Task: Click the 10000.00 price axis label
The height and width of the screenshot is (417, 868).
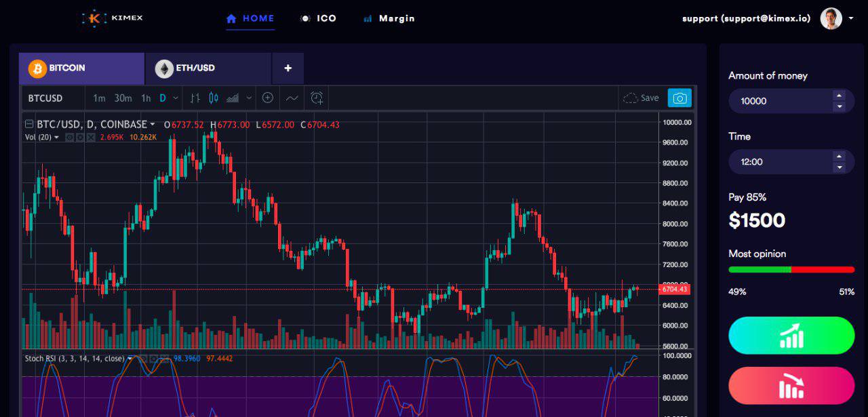Action: [x=677, y=123]
